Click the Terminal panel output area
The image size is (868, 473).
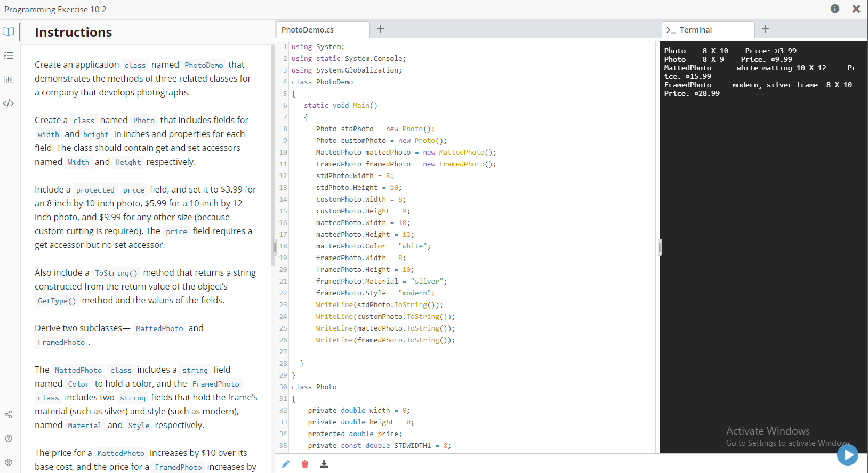[x=763, y=247]
